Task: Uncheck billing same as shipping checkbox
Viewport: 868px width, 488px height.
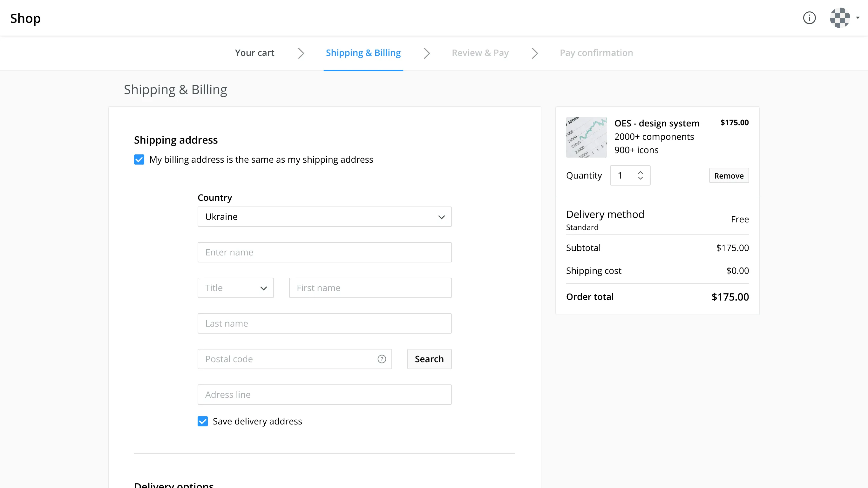Action: tap(139, 159)
